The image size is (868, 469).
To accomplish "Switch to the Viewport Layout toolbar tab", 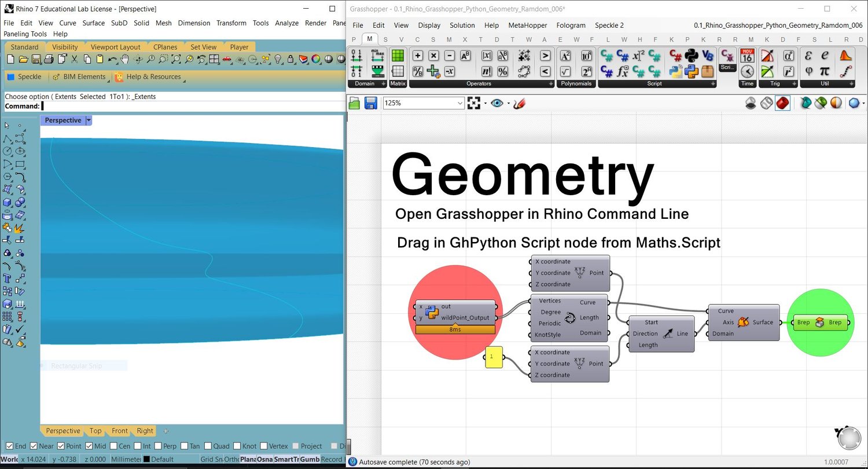I will click(115, 47).
